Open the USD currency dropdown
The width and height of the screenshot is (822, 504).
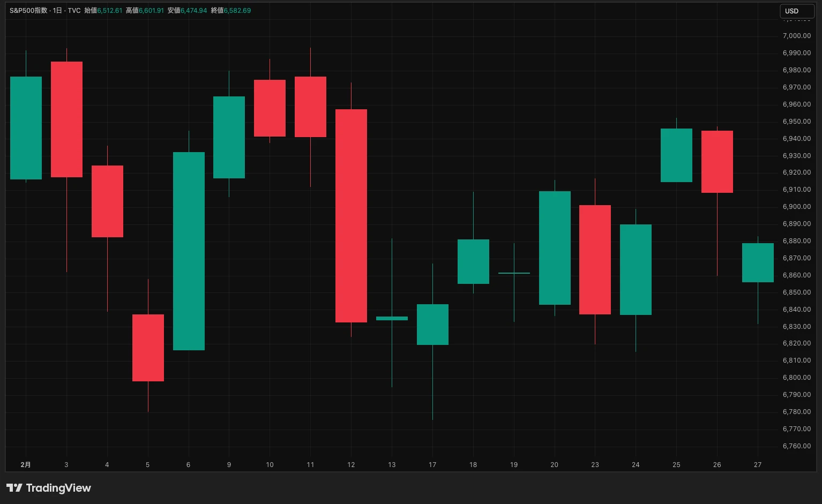pyautogui.click(x=796, y=11)
